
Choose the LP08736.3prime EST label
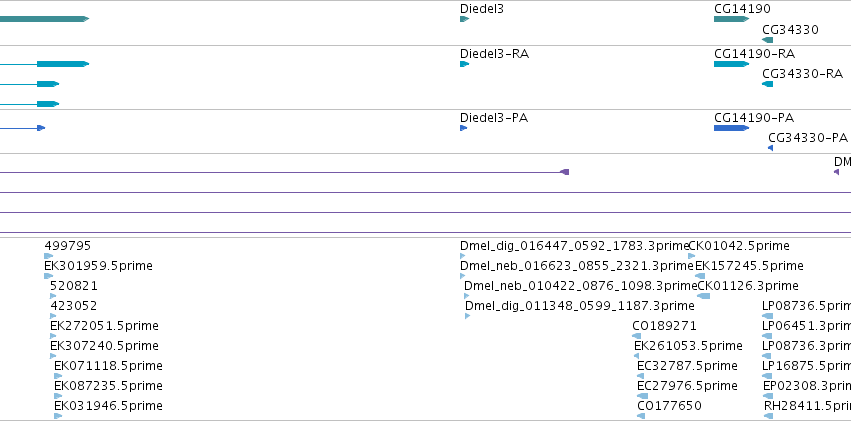click(x=806, y=346)
